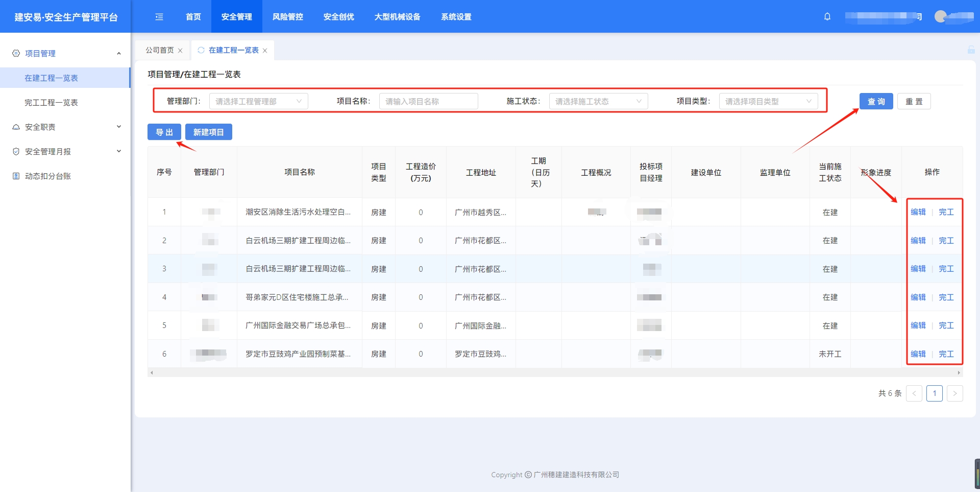Open the 项目类型 dropdown
Viewport: 980px width, 492px height.
[x=768, y=101]
